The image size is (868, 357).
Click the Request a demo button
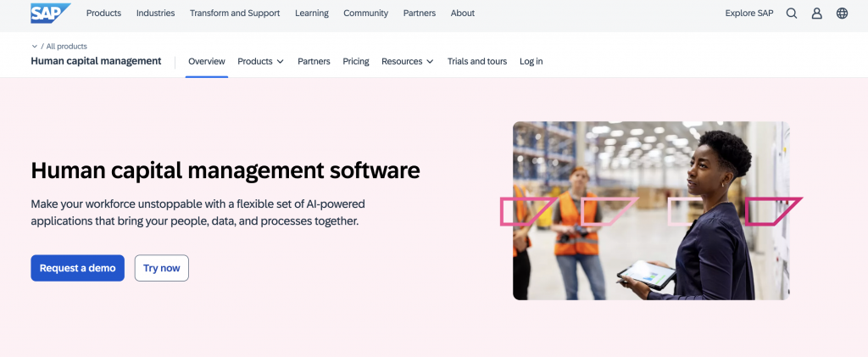click(77, 268)
